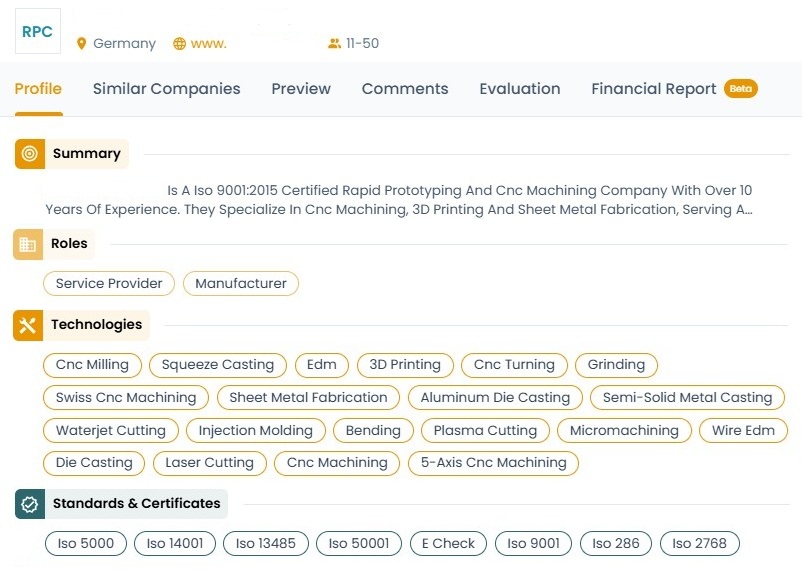Click the Roles building icon
The width and height of the screenshot is (806, 581).
tap(28, 244)
